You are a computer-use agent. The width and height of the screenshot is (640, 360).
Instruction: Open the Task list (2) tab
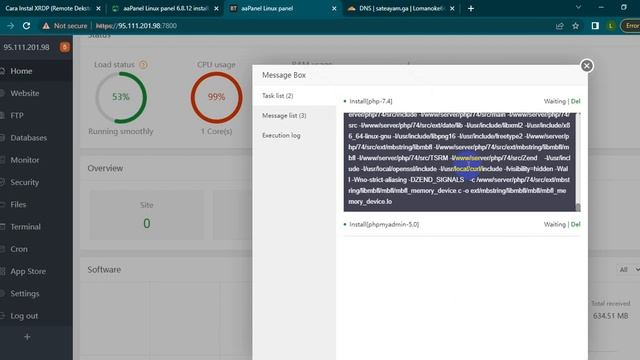click(x=294, y=96)
